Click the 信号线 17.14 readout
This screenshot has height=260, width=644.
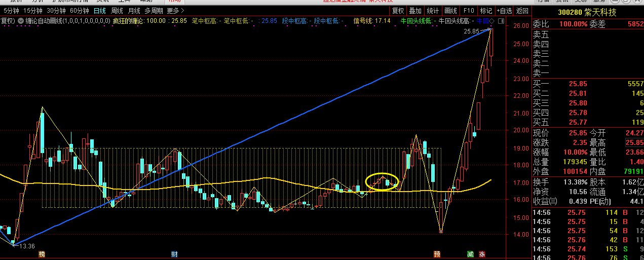pyautogui.click(x=372, y=21)
